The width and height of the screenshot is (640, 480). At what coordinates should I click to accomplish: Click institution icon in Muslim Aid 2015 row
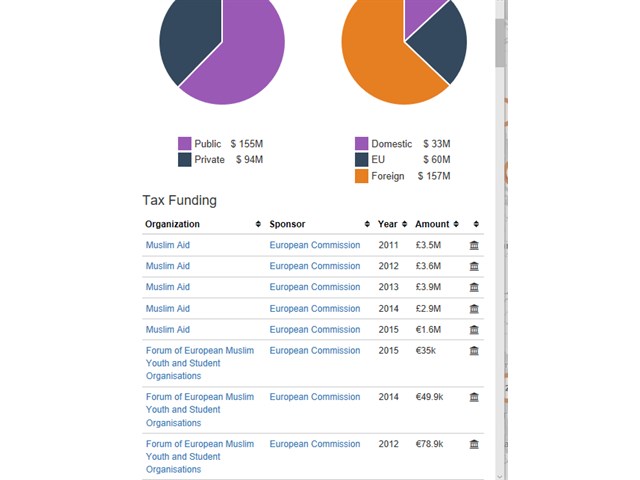(474, 329)
